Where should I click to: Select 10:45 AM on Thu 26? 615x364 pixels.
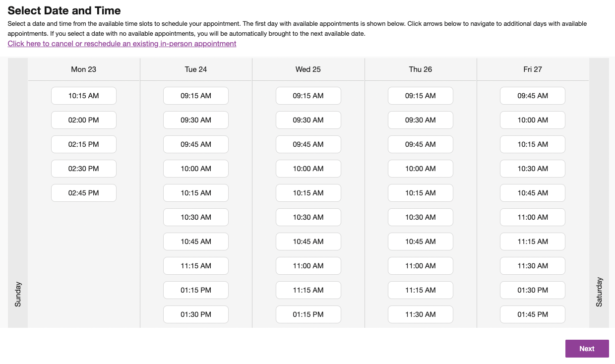[421, 242]
